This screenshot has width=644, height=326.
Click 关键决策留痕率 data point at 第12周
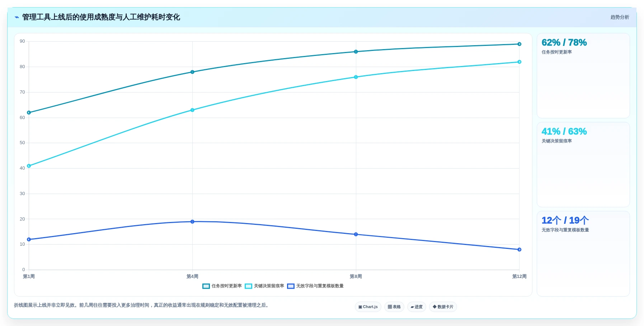[519, 62]
